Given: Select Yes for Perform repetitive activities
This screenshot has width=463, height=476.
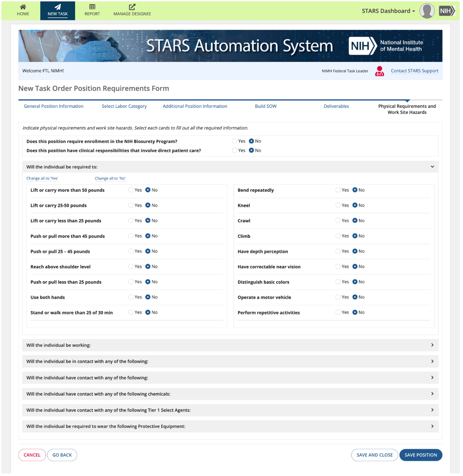Looking at the screenshot, I should pos(338,313).
